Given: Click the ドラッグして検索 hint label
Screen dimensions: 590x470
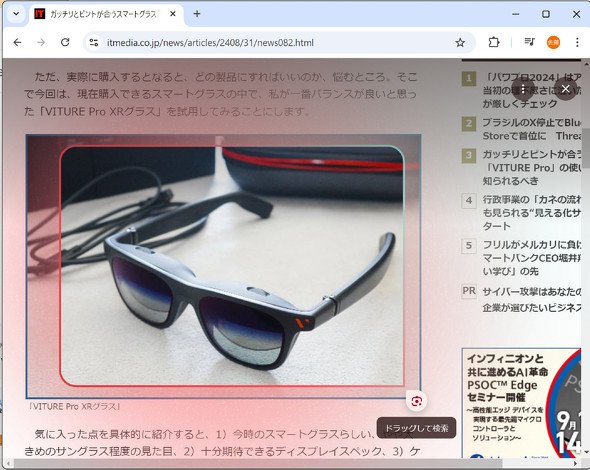Looking at the screenshot, I should (x=417, y=428).
